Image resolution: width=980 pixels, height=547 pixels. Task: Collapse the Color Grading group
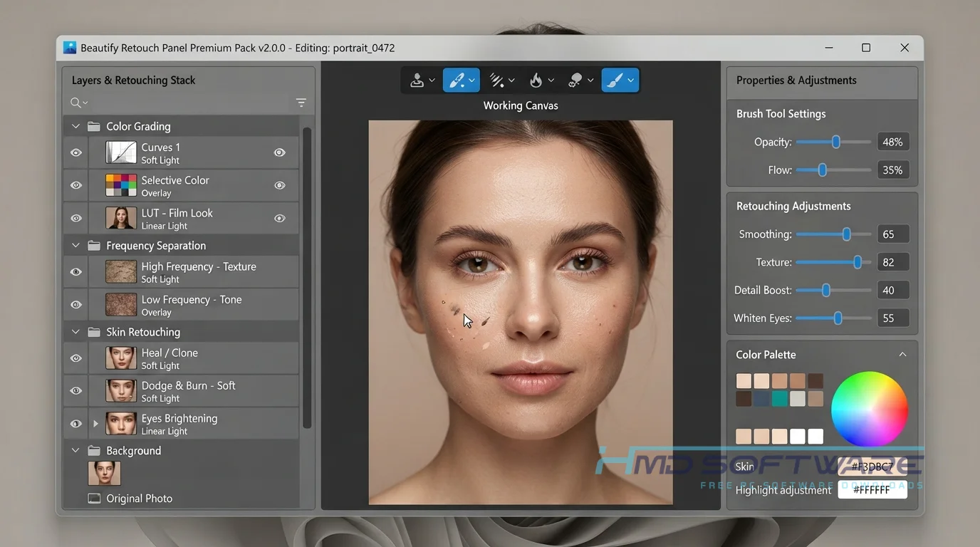75,126
